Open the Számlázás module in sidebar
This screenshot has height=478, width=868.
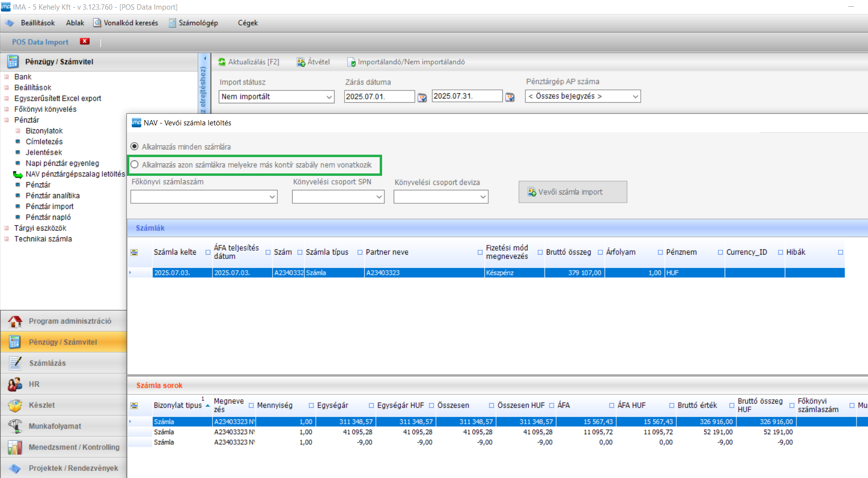point(47,363)
